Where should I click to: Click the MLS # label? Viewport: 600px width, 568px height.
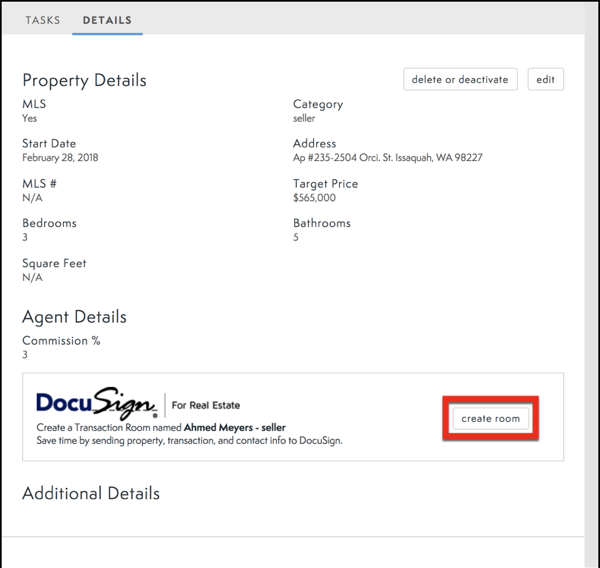pos(39,184)
